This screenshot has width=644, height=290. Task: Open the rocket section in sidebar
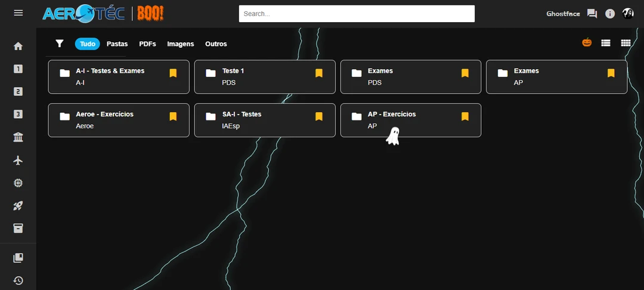coord(18,206)
